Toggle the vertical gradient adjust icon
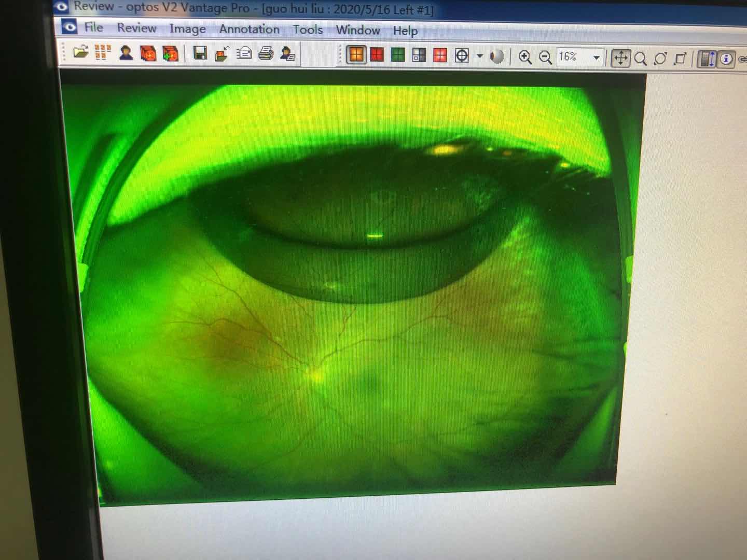This screenshot has height=560, width=747. click(707, 59)
